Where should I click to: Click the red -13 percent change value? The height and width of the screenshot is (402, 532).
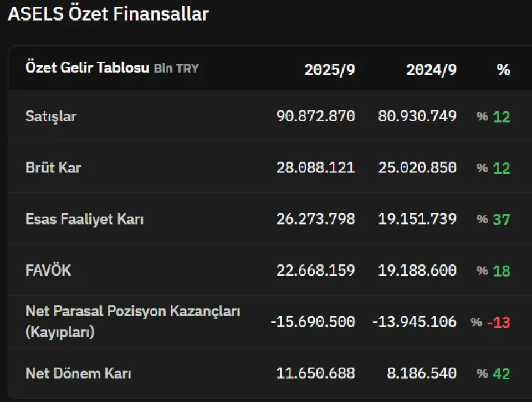tap(498, 322)
